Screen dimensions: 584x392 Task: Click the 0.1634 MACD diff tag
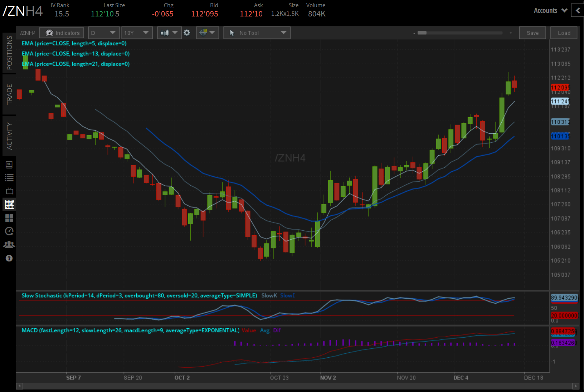pyautogui.click(x=564, y=343)
